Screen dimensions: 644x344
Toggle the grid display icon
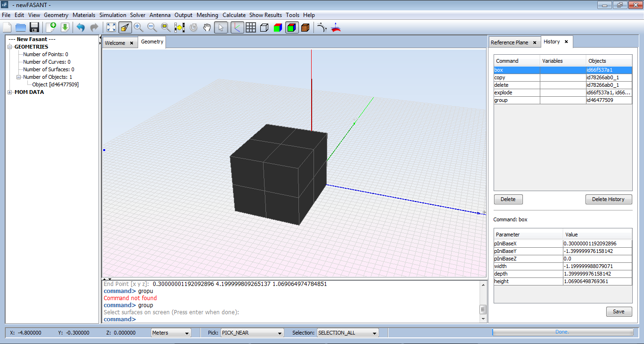[251, 27]
